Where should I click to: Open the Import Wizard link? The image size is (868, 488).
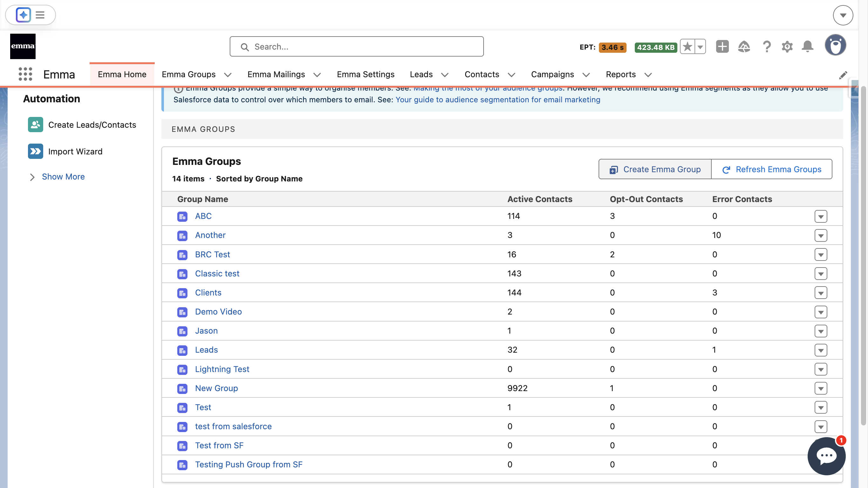[x=75, y=151]
